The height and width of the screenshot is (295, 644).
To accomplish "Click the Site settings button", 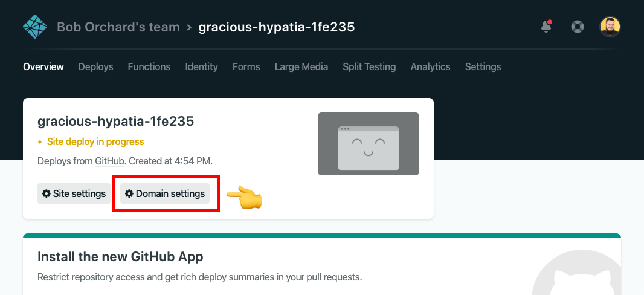I will [74, 193].
